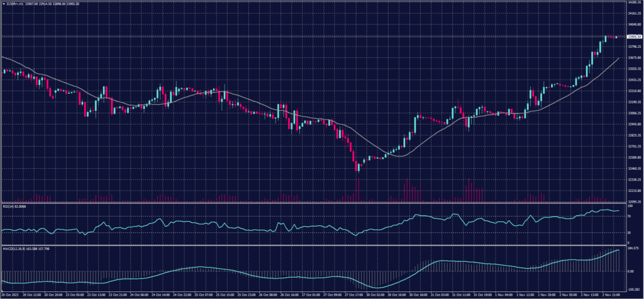This screenshot has width=644, height=299.
Task: Click the 2 Nov 21:00 time label
Action: 612,295
